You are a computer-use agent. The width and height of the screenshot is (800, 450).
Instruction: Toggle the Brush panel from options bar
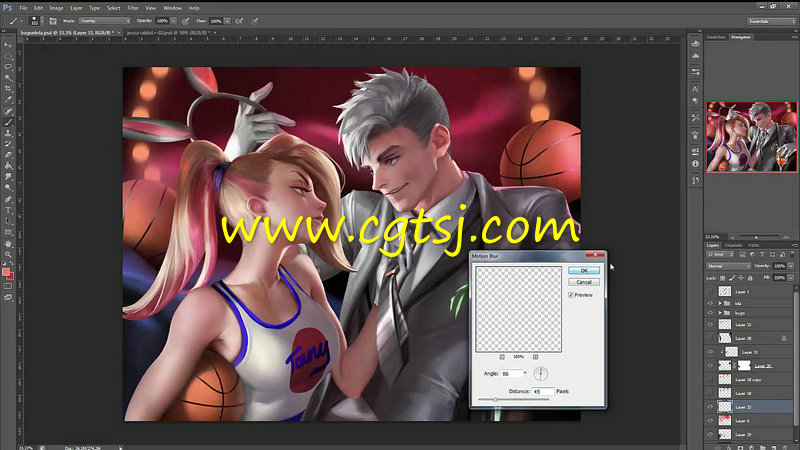53,21
